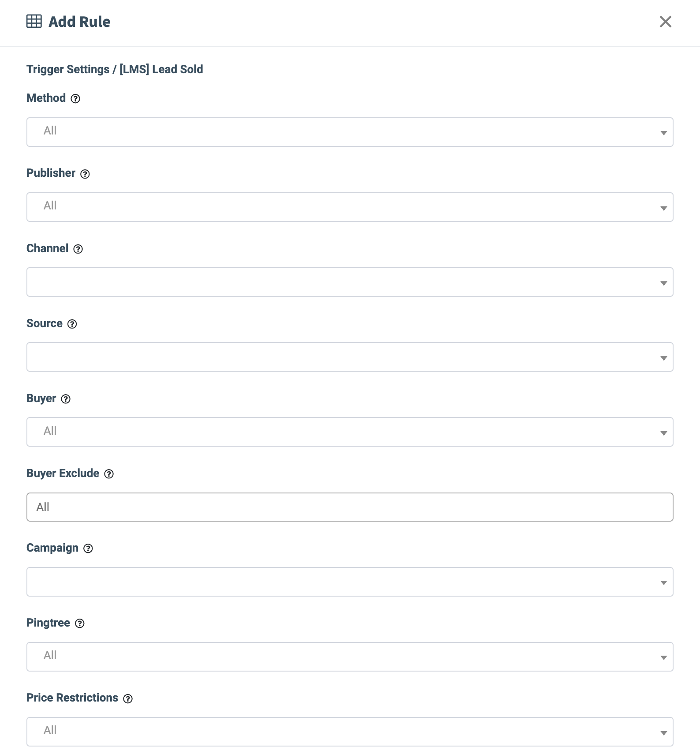Click the Pingtree help question mark
This screenshot has width=700, height=754.
(x=80, y=623)
